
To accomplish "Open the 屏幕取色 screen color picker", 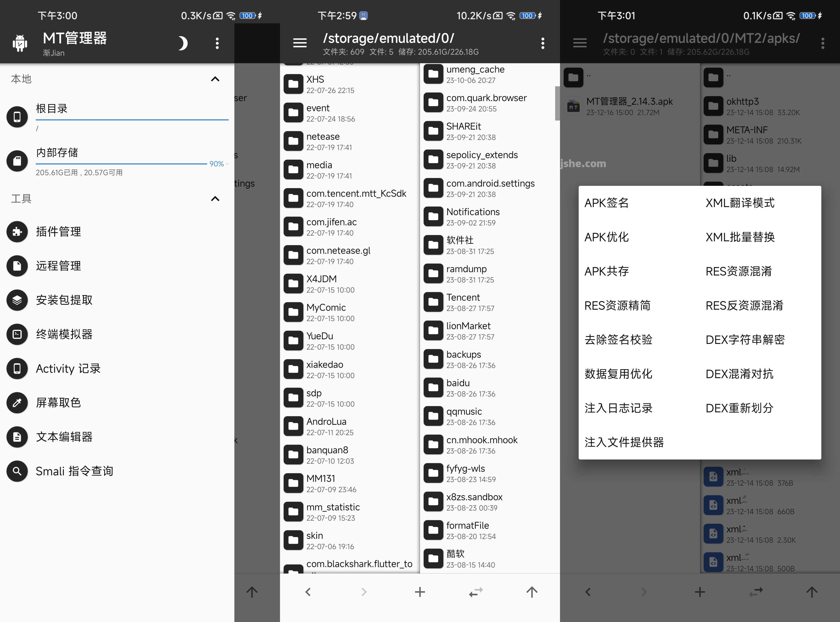I will pyautogui.click(x=58, y=403).
